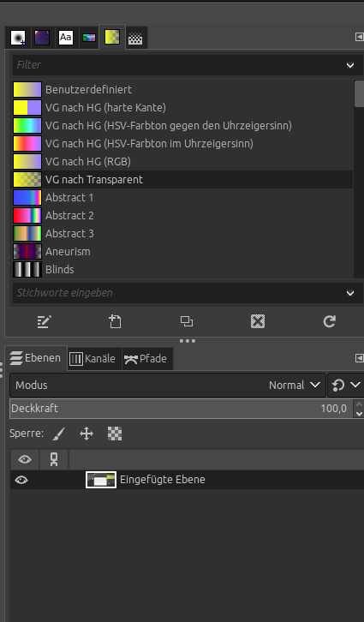Toggle the lock alpha channel checkerboard
The height and width of the screenshot is (622, 364).
(x=115, y=434)
